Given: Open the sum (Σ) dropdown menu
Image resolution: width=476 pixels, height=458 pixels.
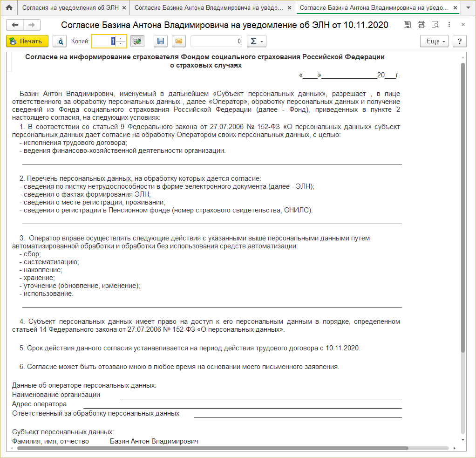Looking at the screenshot, I should pyautogui.click(x=257, y=41).
